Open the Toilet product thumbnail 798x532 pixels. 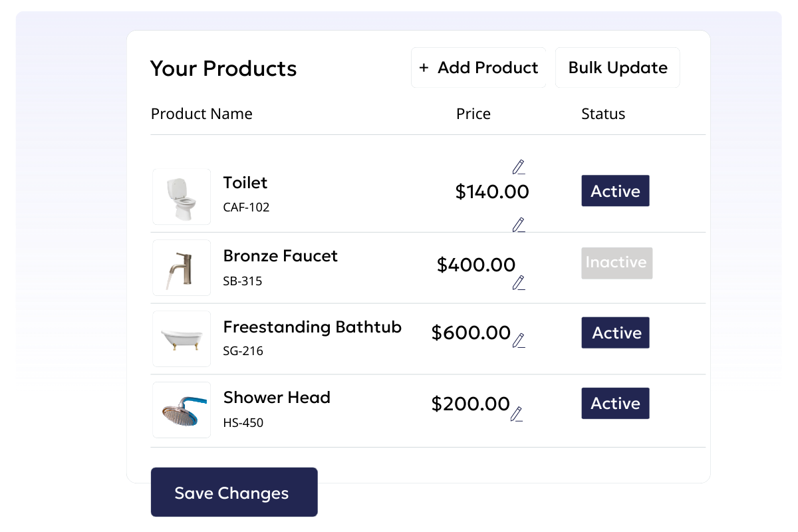[x=182, y=196]
